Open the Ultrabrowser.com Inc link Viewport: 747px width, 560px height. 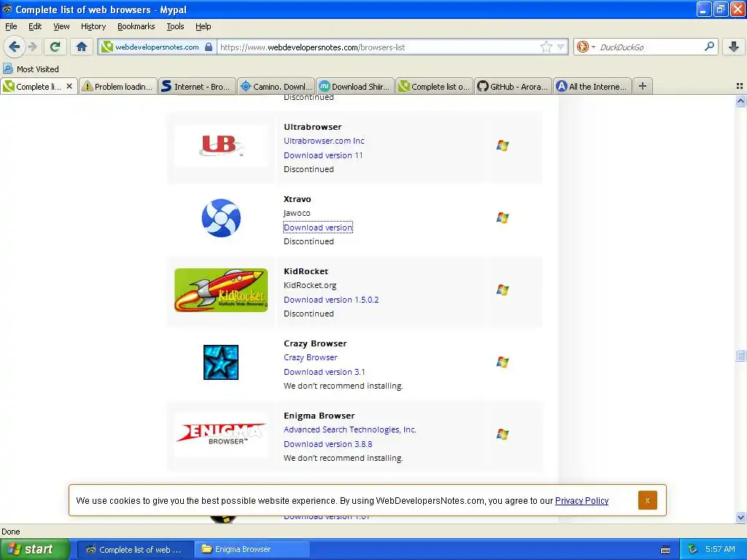click(x=324, y=141)
